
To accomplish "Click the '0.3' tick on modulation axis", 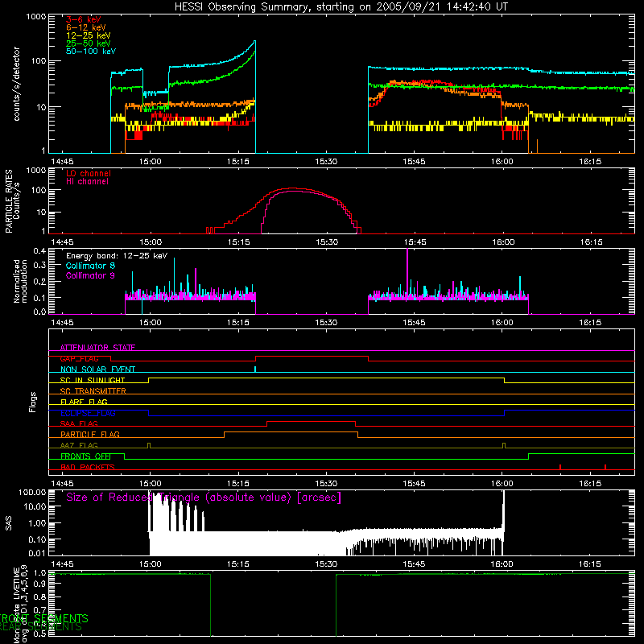I will tap(39, 265).
